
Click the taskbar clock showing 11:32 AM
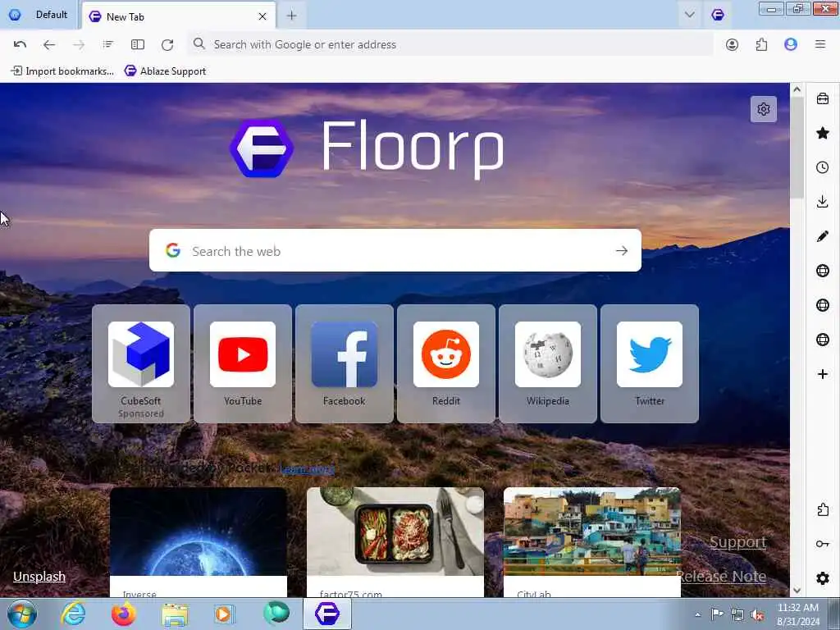coord(798,614)
